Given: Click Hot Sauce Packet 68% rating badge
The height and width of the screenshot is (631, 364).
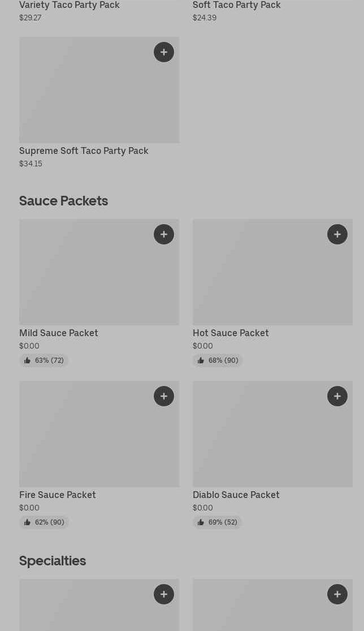Looking at the screenshot, I should 218,360.
